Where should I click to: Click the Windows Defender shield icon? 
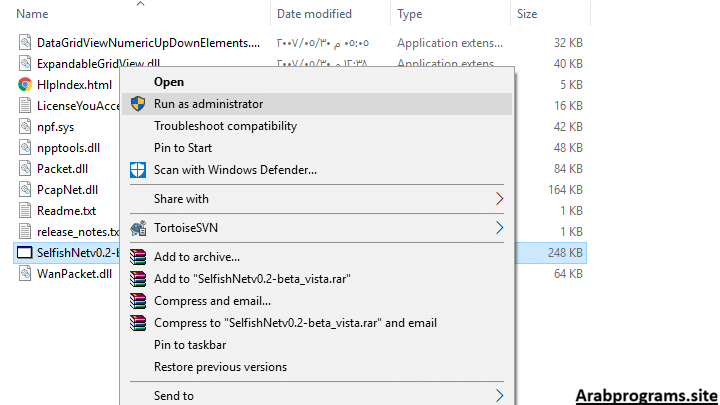pyautogui.click(x=138, y=170)
